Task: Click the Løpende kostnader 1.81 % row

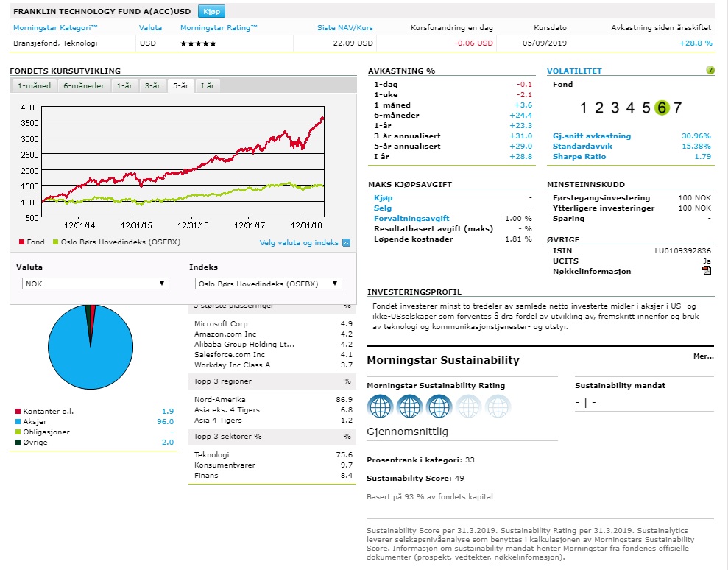Action: pyautogui.click(x=453, y=239)
